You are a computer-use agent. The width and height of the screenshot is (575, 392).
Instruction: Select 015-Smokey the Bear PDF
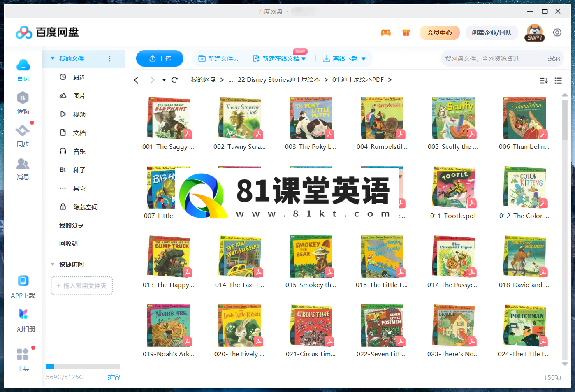pos(311,257)
